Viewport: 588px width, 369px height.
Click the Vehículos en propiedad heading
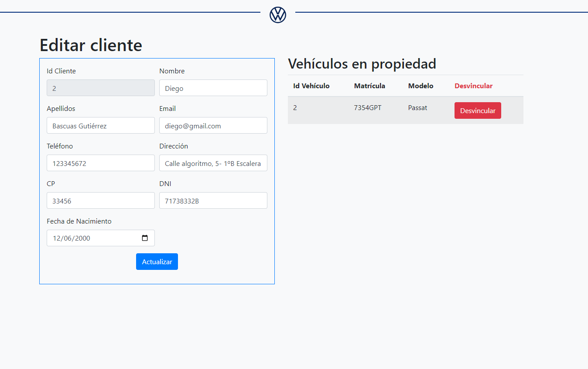point(362,64)
